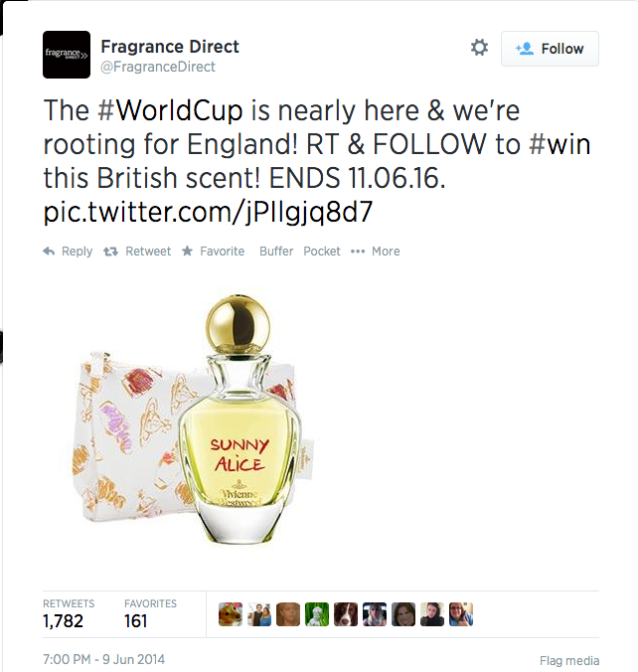Click the Fragrance Direct profile logo
The width and height of the screenshot is (638, 672).
pyautogui.click(x=67, y=55)
